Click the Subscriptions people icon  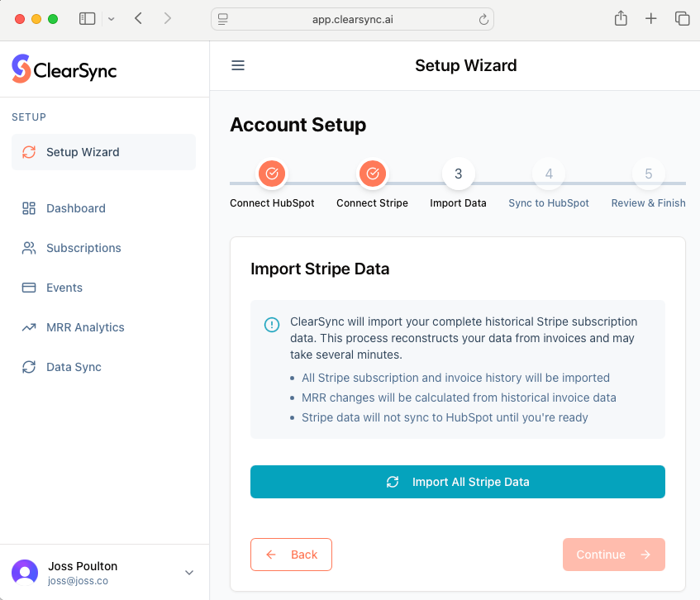click(x=29, y=248)
